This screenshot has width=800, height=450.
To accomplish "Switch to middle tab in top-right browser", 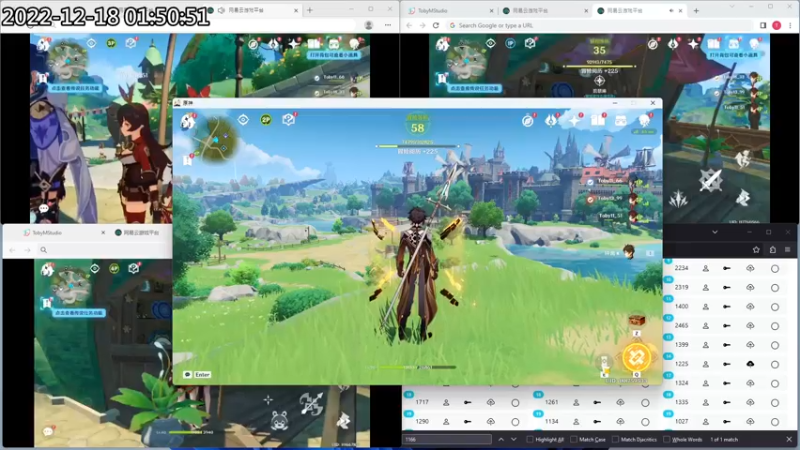I will pyautogui.click(x=544, y=10).
